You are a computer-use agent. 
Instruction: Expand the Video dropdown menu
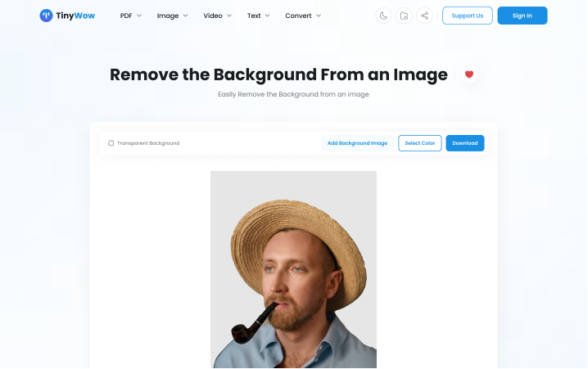217,16
